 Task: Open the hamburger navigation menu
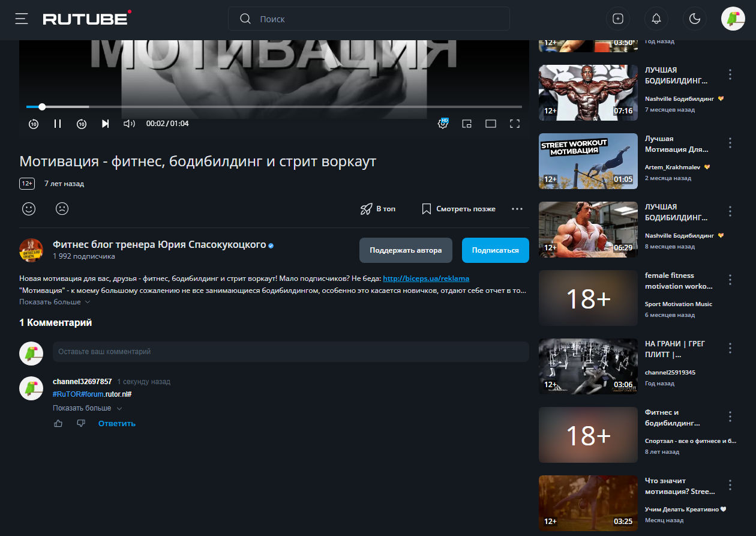point(22,19)
